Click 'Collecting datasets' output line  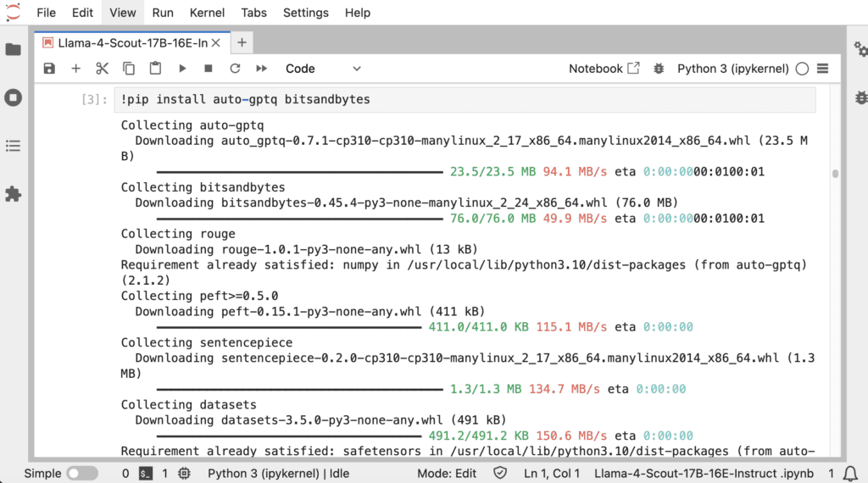coord(189,404)
